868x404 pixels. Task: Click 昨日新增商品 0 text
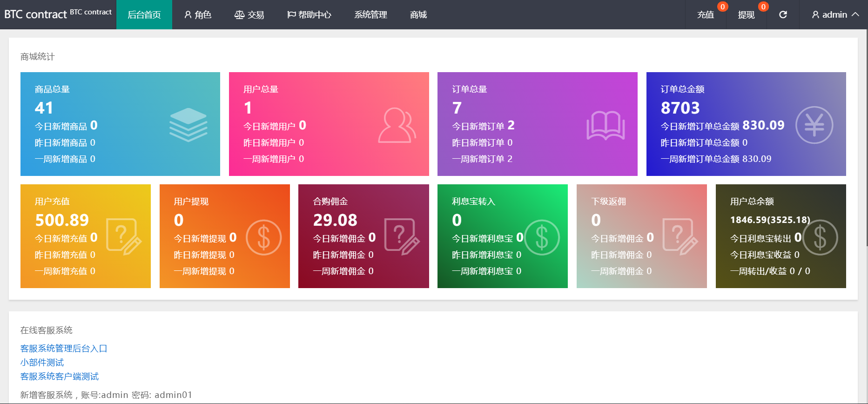pyautogui.click(x=65, y=142)
